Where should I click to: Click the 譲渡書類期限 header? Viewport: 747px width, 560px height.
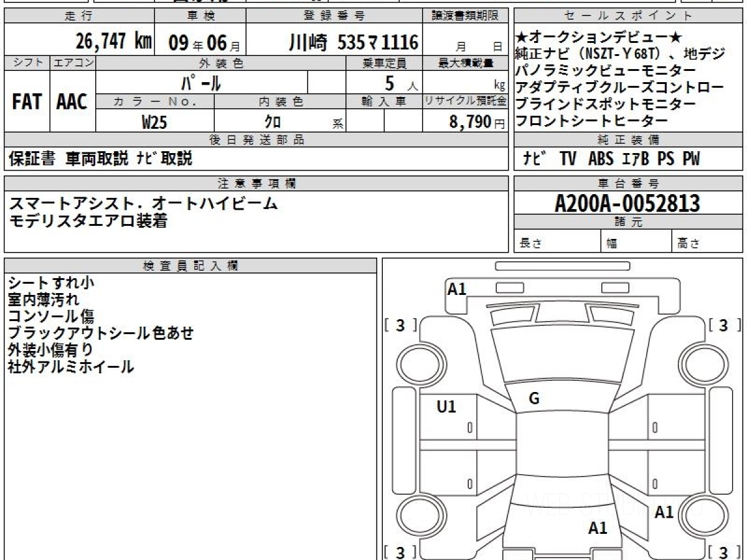(x=466, y=16)
